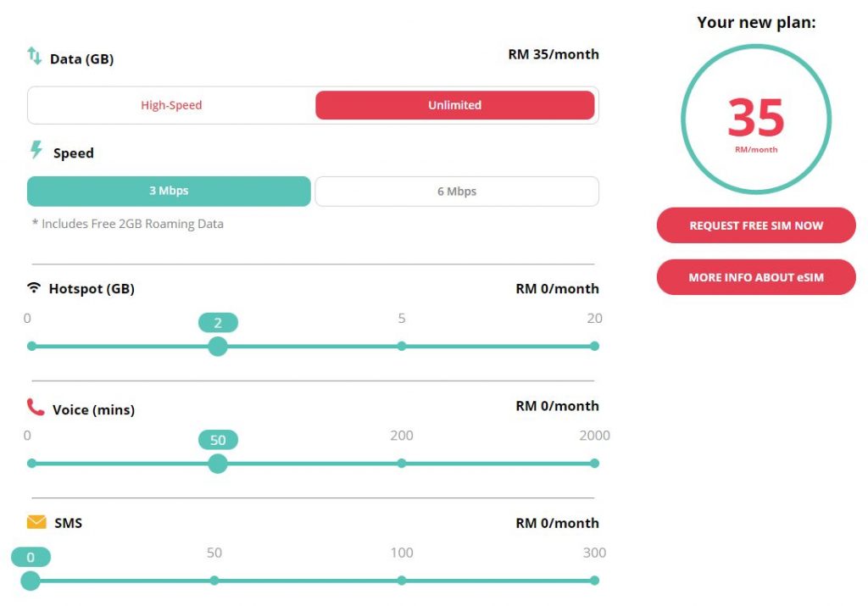
Task: Set Voice slider to 200 mins
Action: point(401,464)
